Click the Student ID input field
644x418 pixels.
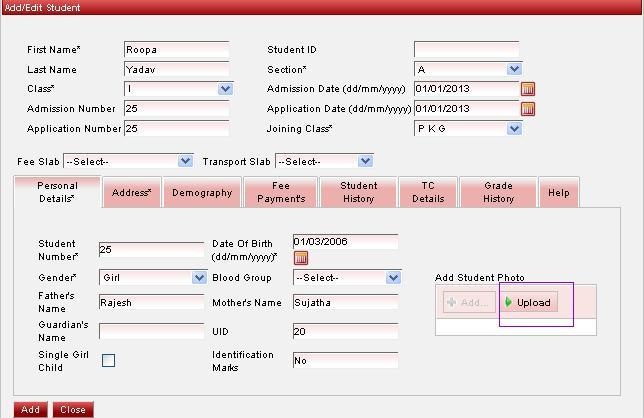pyautogui.click(x=466, y=49)
